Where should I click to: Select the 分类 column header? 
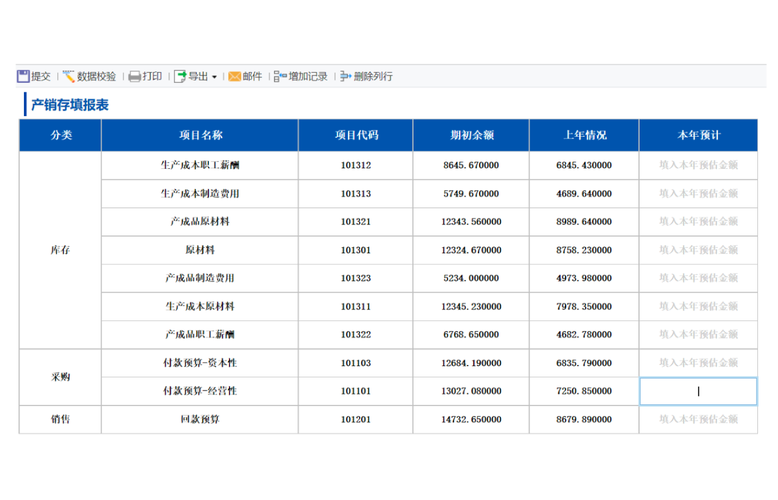click(x=61, y=135)
